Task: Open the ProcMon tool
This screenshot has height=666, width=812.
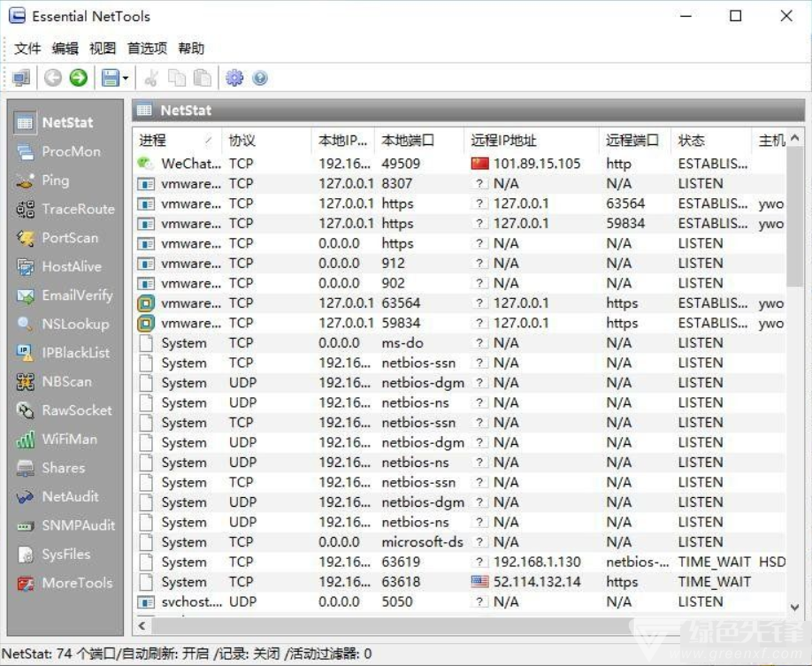Action: pos(58,152)
